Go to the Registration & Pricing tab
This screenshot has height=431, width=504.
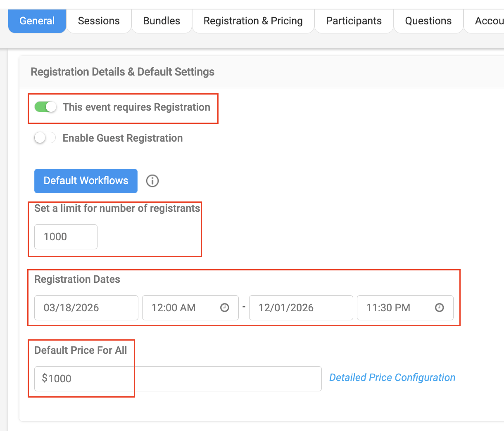[x=253, y=21]
